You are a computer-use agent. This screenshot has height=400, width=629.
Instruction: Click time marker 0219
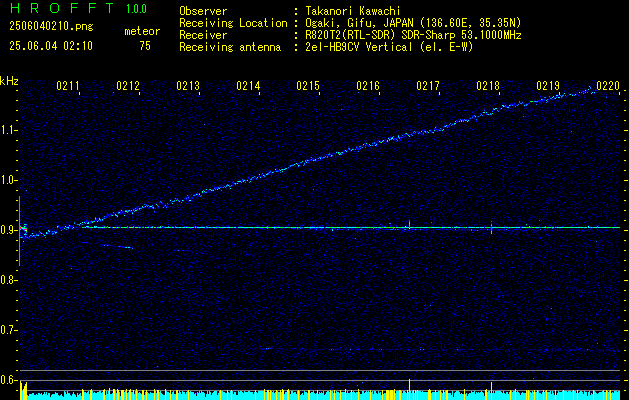[x=548, y=86]
